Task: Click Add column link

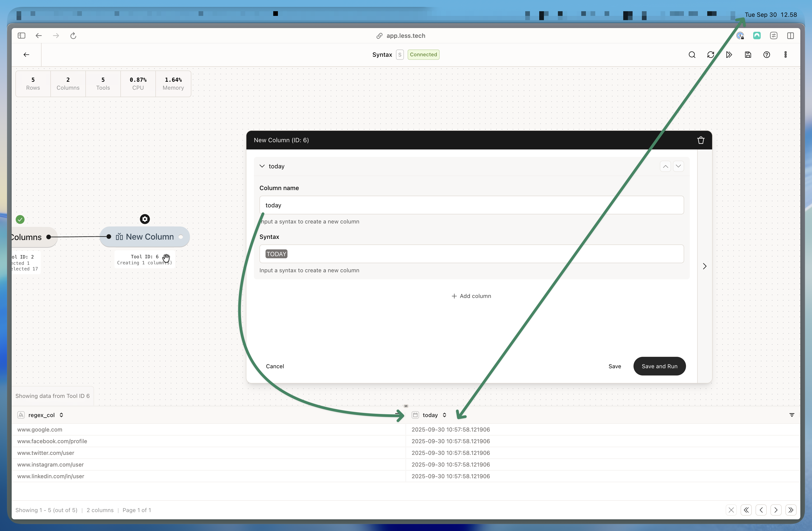Action: (472, 296)
